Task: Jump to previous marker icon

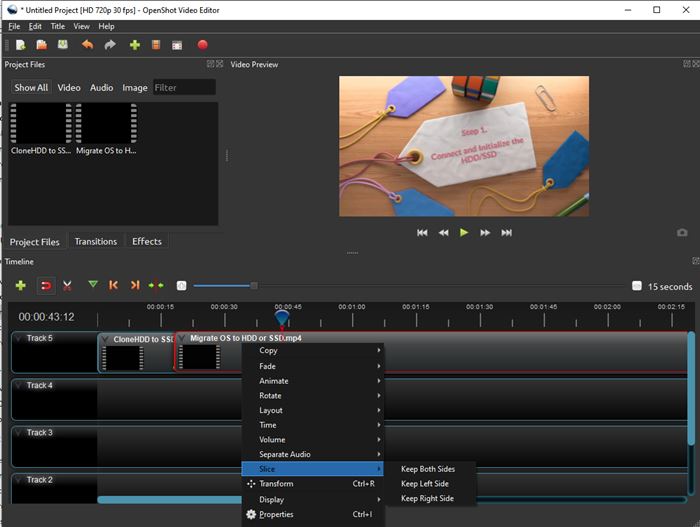Action: coord(113,286)
